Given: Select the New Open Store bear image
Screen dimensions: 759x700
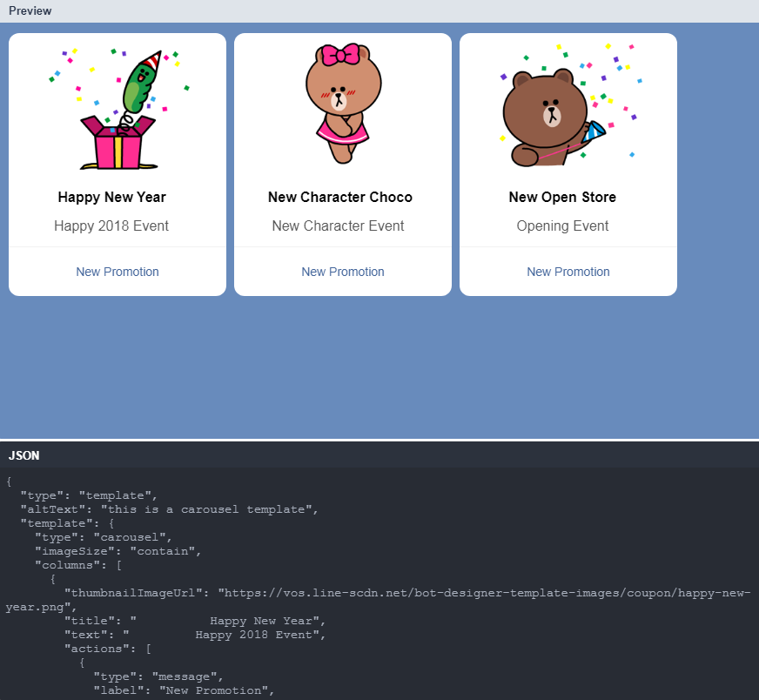Looking at the screenshot, I should pyautogui.click(x=568, y=104).
